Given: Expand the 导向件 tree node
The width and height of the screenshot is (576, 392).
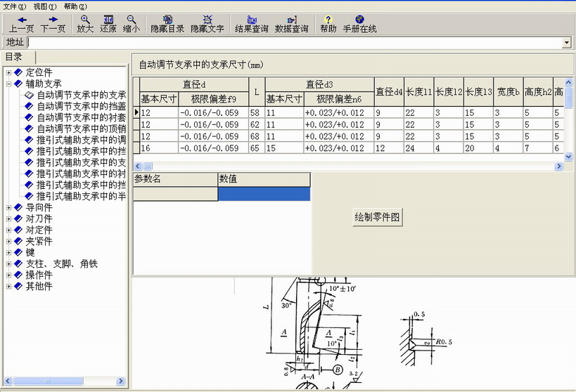Looking at the screenshot, I should [x=9, y=208].
